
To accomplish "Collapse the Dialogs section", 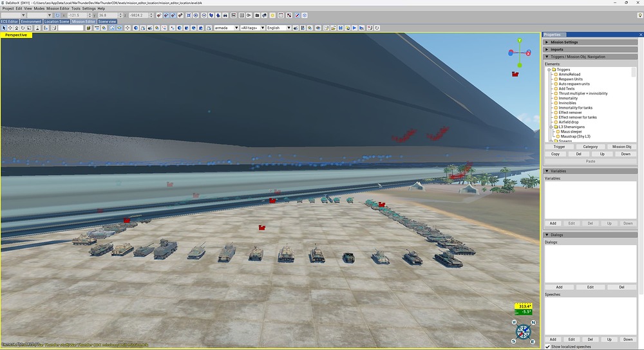I will coord(591,235).
